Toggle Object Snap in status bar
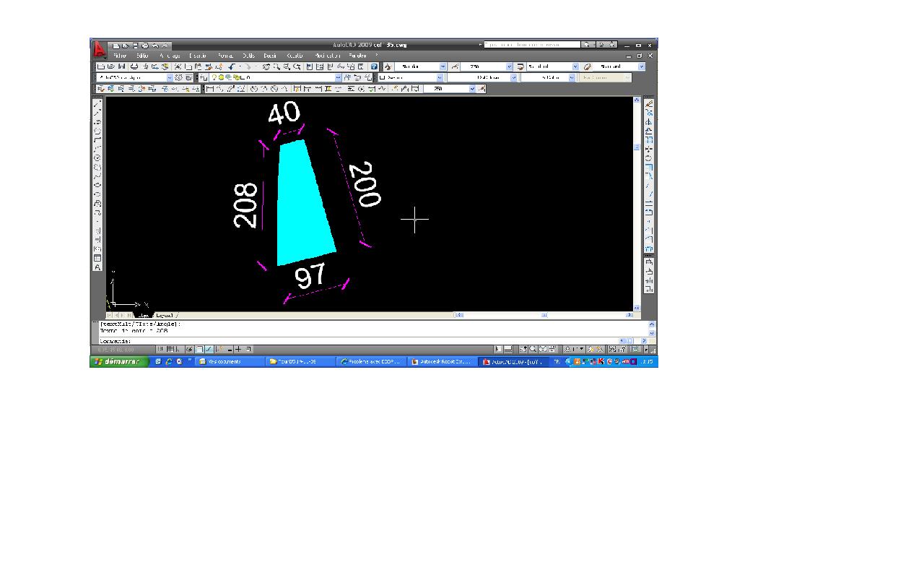This screenshot has height=578, width=924. (x=200, y=350)
